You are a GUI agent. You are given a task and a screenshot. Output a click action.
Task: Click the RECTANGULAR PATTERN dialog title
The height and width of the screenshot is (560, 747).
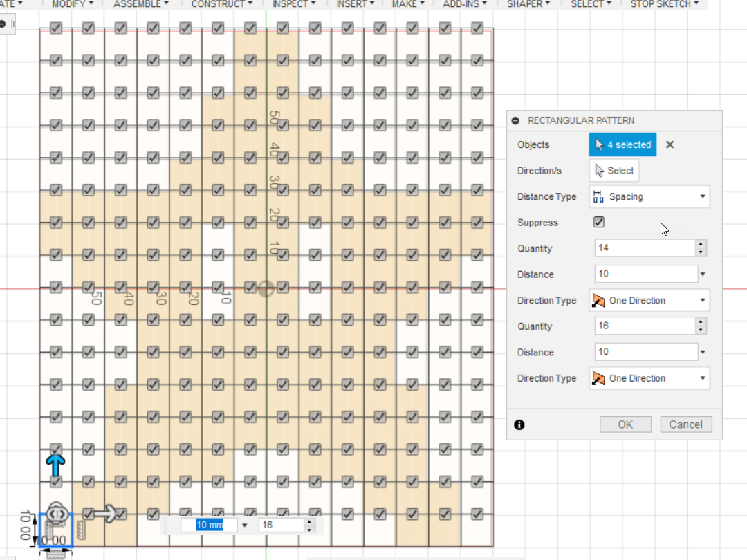(x=581, y=120)
